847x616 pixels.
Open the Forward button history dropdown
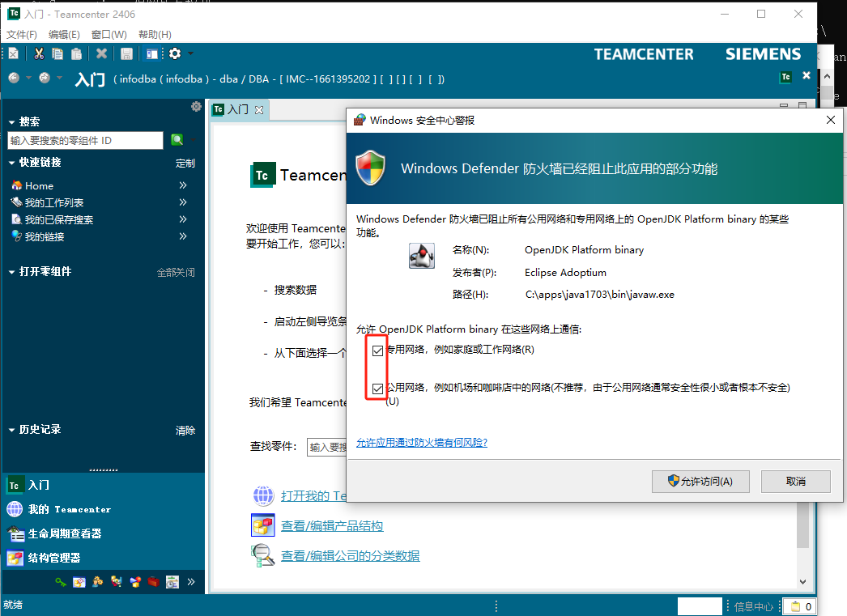pos(59,79)
